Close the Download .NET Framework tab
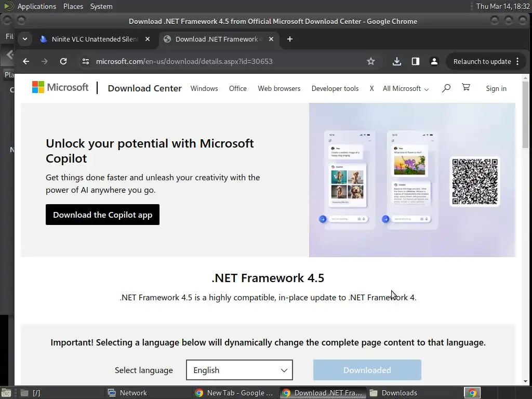The image size is (532, 399). pyautogui.click(x=271, y=39)
